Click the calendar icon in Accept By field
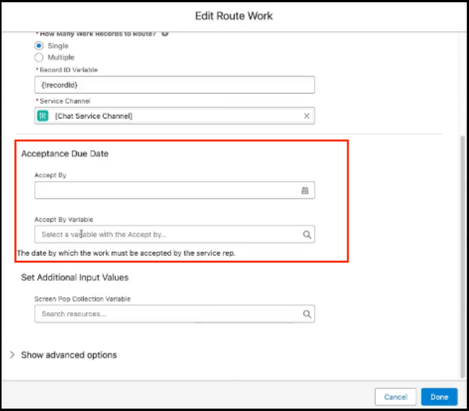Screen dimensions: 469x411 [305, 190]
